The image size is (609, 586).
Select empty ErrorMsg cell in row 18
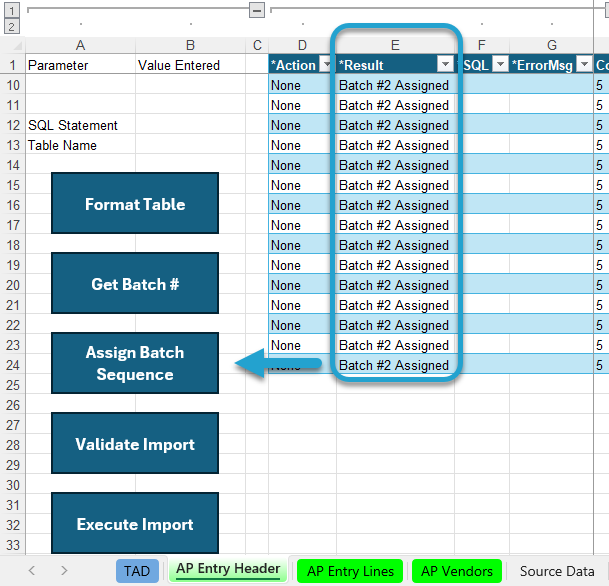click(552, 245)
